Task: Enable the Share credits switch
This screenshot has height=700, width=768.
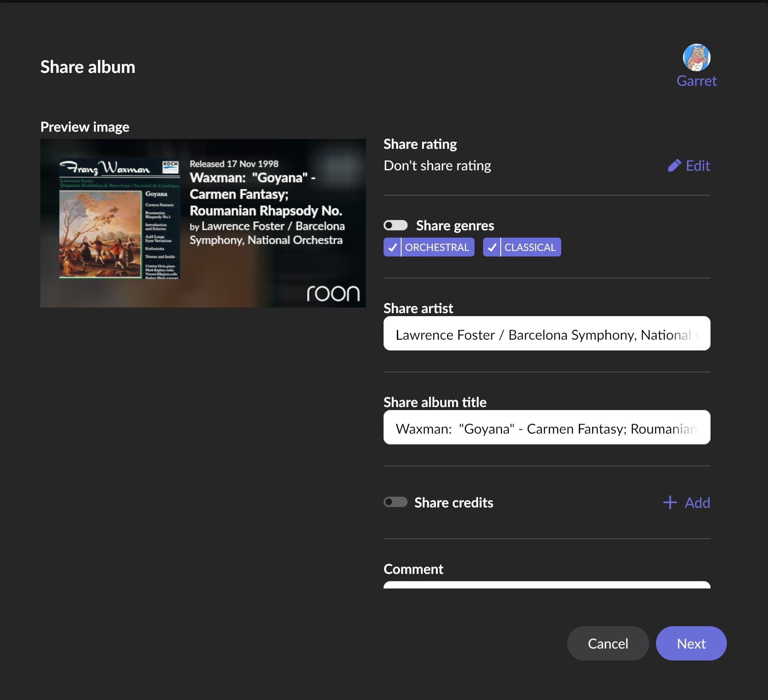Action: click(x=396, y=502)
